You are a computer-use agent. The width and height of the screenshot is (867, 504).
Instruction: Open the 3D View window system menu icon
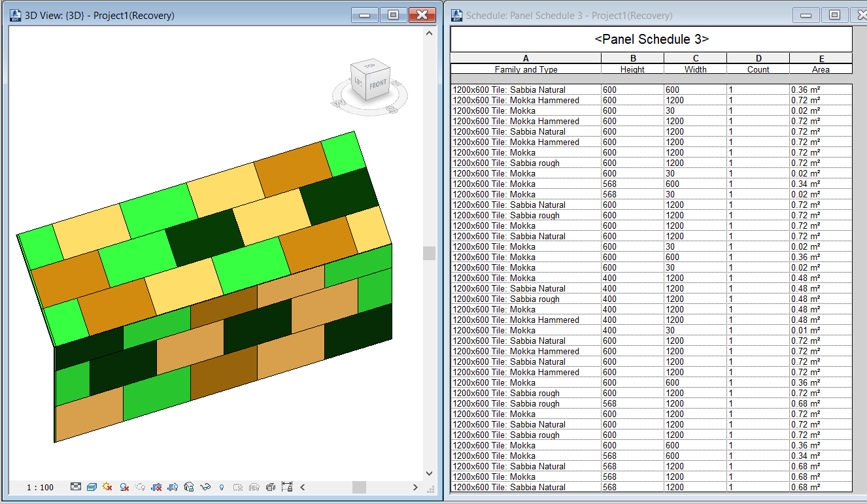pyautogui.click(x=15, y=15)
